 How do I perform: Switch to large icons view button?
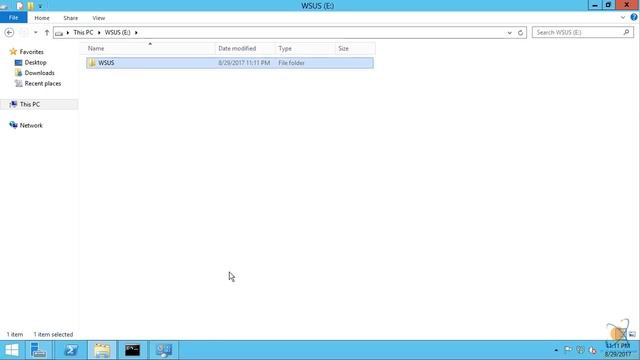coord(632,334)
